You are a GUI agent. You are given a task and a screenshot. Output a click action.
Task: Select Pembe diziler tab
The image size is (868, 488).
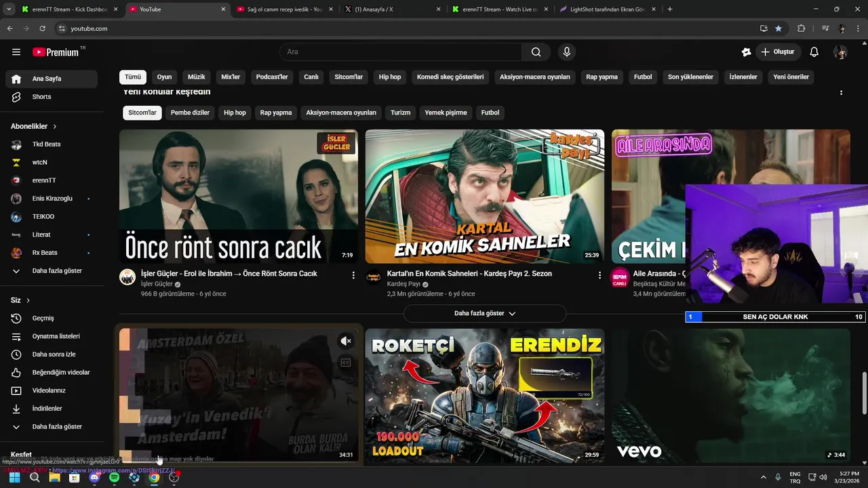190,113
